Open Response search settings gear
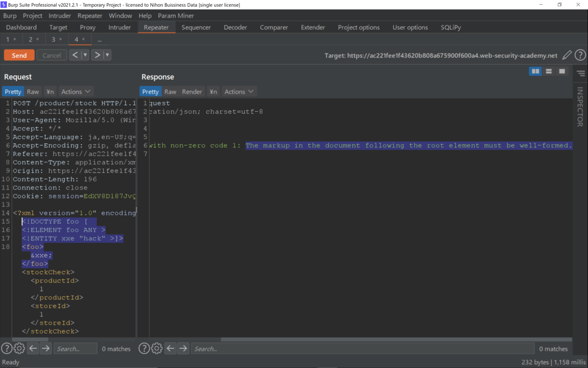The image size is (588, 368). click(x=156, y=348)
